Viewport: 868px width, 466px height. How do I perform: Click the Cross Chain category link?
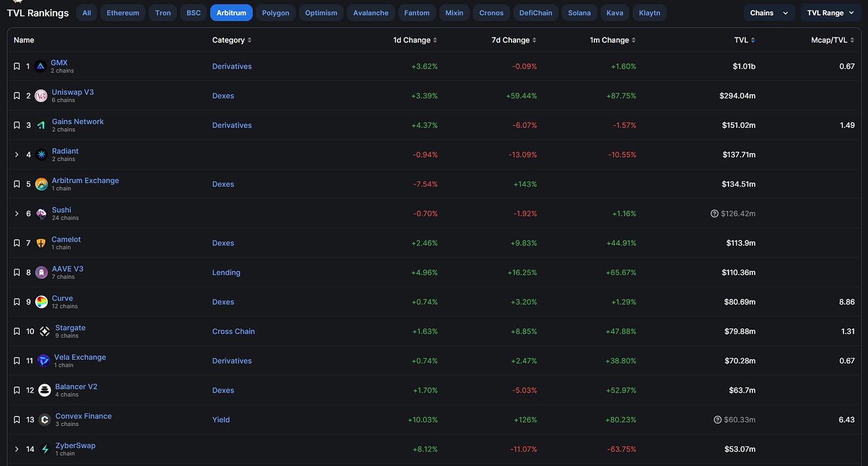[233, 331]
